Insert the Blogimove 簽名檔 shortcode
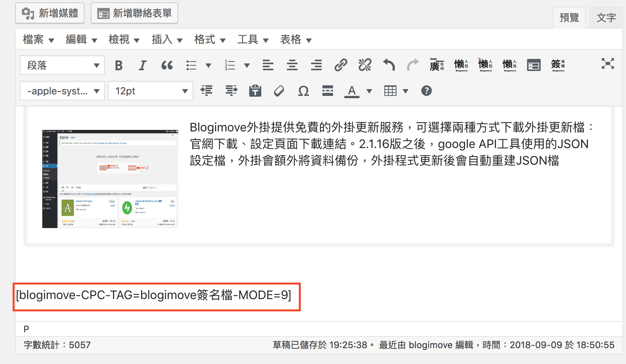Image resolution: width=626 pixels, height=364 pixels. tap(558, 65)
